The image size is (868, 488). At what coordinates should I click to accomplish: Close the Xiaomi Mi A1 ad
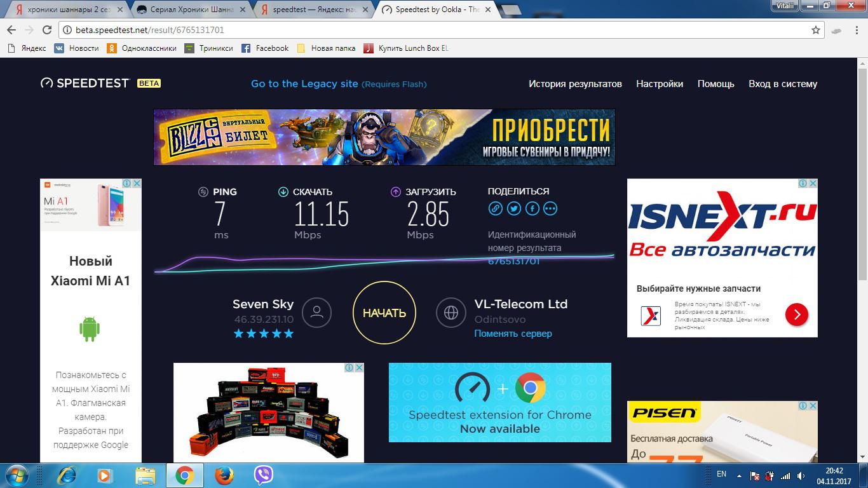(137, 183)
